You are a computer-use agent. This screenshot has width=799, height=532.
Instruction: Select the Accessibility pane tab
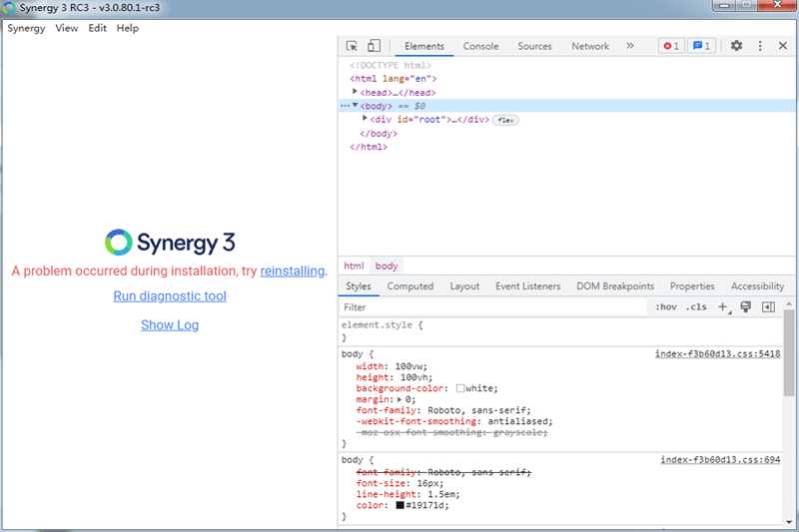pos(757,286)
